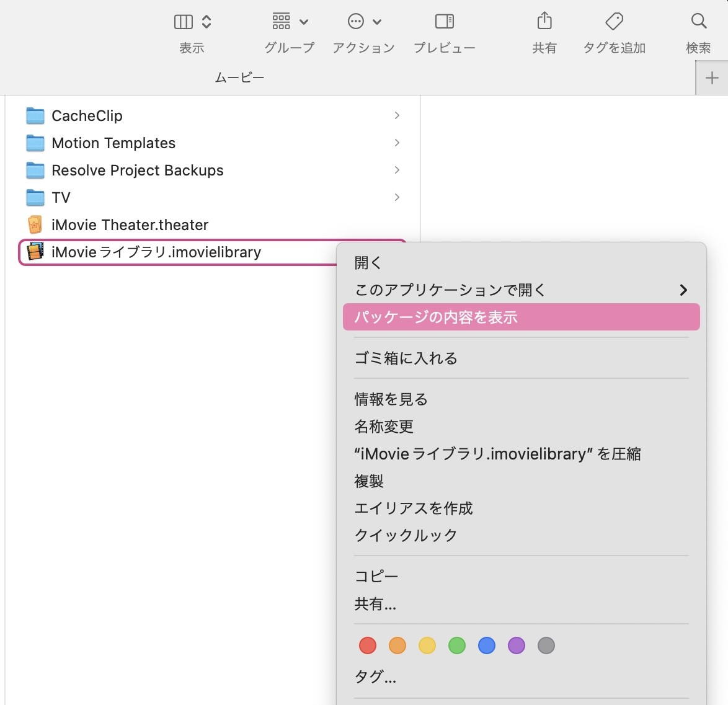Screen dimensions: 728x705
Task: Choose パッケージの内容を表示 menu item
Action: 521,317
